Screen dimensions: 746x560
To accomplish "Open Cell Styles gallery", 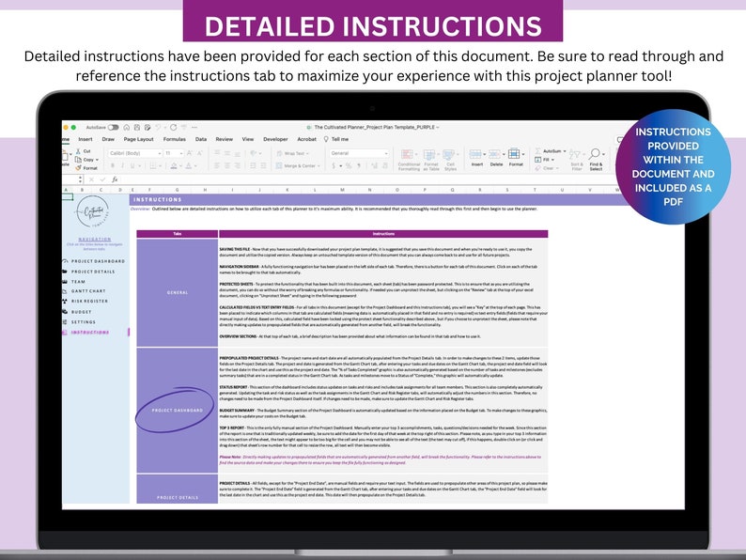I will click(450, 160).
